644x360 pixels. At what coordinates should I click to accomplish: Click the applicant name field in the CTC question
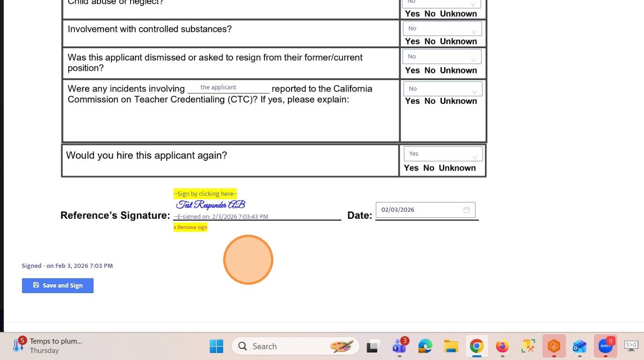pyautogui.click(x=228, y=87)
